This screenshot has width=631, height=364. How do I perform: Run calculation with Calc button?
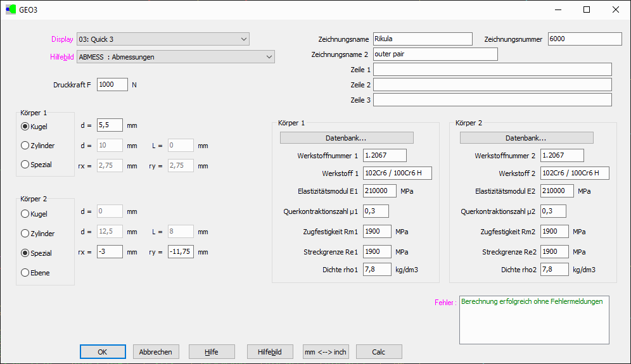[379, 352]
